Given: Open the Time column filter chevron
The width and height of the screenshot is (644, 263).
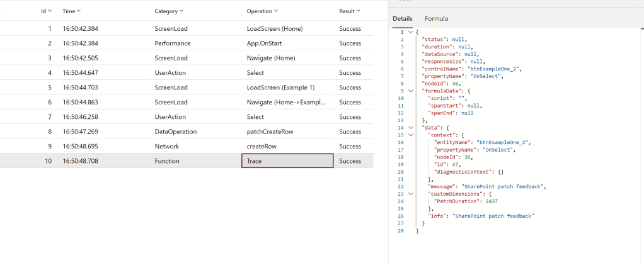Looking at the screenshot, I should pyautogui.click(x=78, y=11).
